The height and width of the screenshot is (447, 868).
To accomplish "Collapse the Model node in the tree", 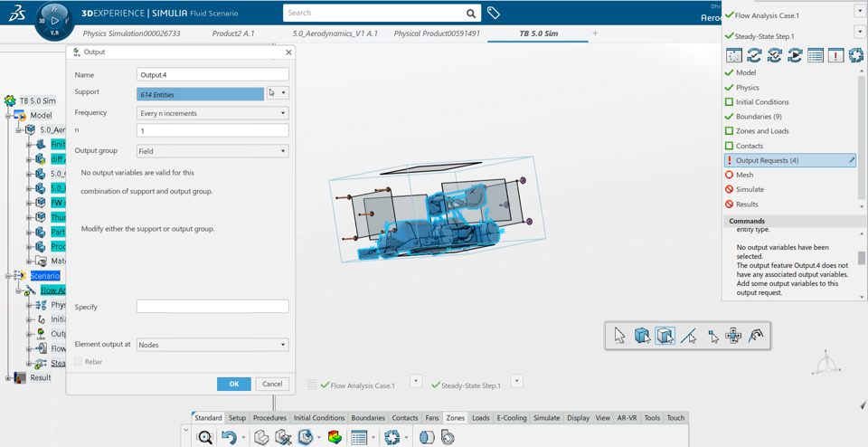I will 8,116.
